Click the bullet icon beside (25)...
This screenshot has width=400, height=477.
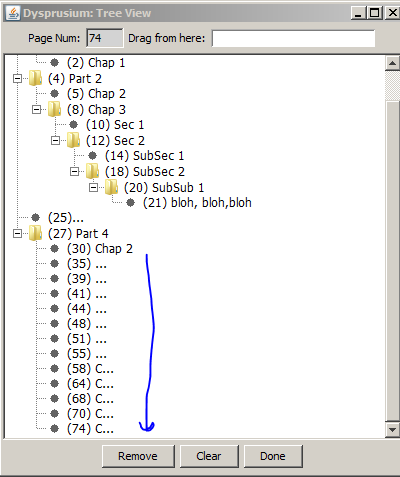pyautogui.click(x=35, y=218)
